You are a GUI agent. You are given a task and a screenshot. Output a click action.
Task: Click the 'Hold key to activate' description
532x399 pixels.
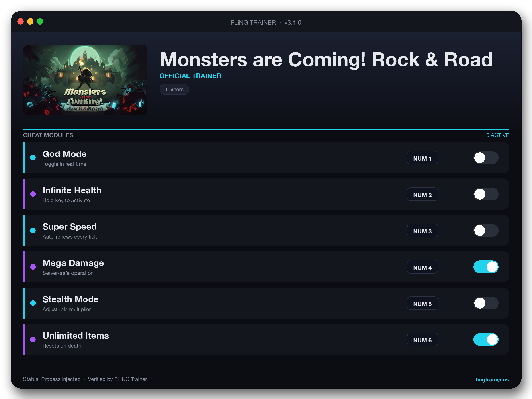coord(66,200)
